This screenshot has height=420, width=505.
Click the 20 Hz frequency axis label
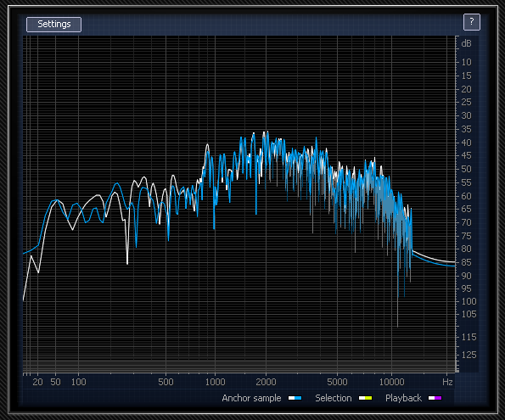point(37,382)
